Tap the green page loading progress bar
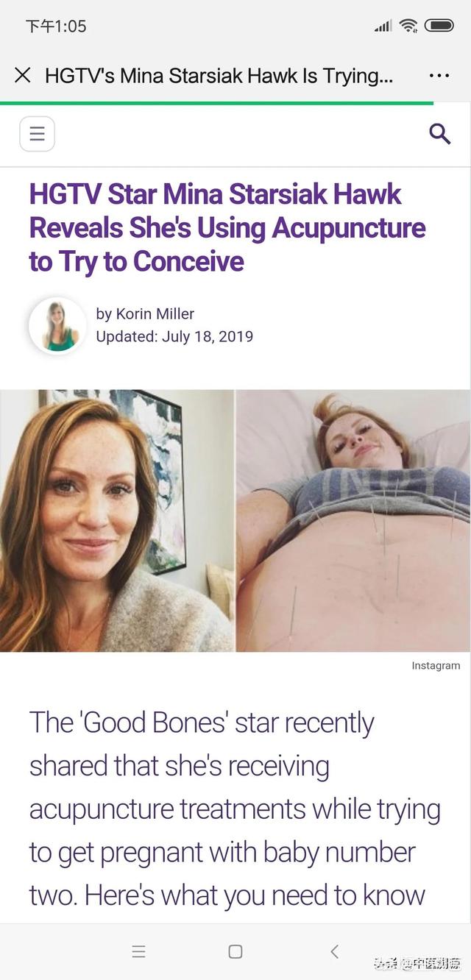Image resolution: width=471 pixels, height=980 pixels. click(216, 104)
